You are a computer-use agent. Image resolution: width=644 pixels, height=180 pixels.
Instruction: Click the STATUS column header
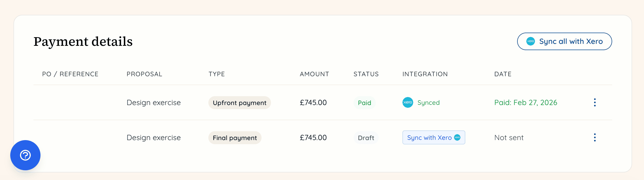coord(366,74)
